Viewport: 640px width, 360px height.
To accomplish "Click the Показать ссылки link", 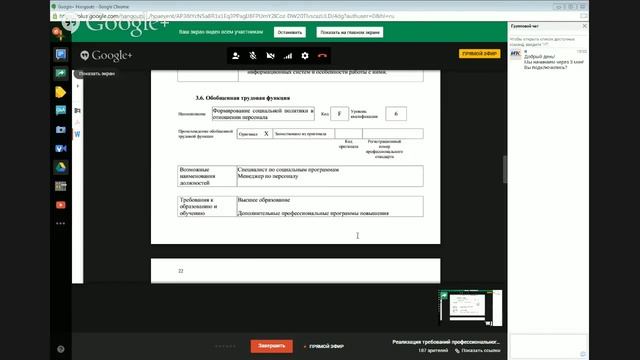I will click(x=478, y=351).
